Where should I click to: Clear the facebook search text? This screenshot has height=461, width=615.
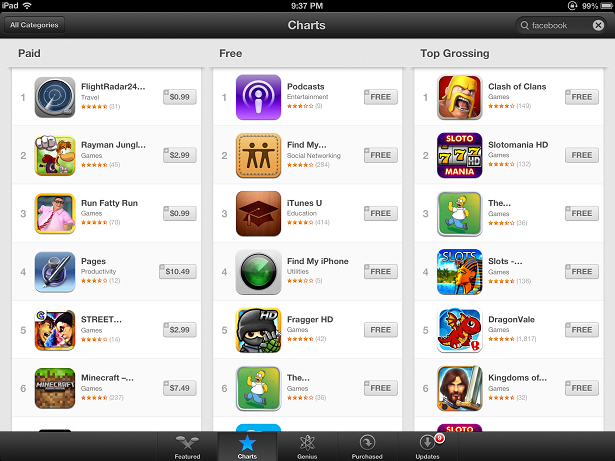[x=598, y=26]
